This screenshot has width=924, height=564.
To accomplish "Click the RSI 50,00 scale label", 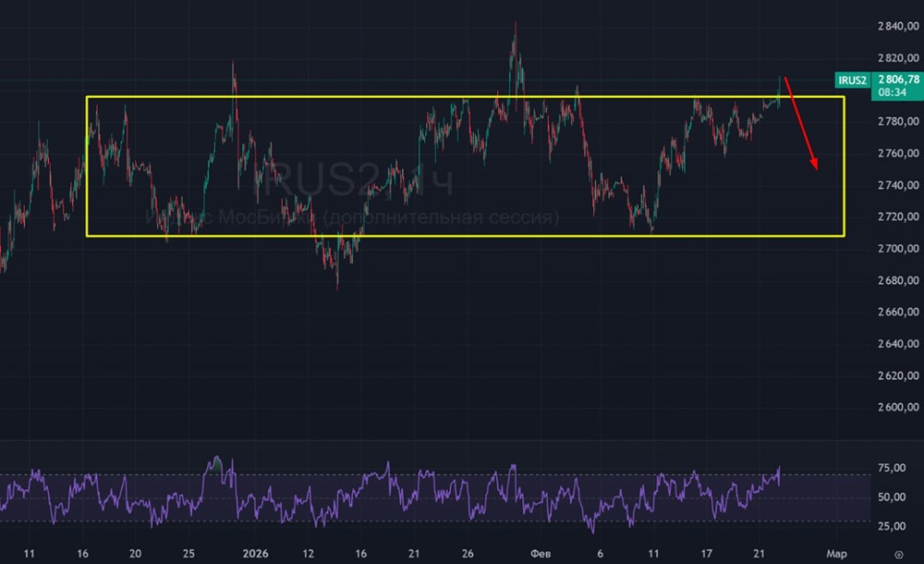I will (x=892, y=497).
